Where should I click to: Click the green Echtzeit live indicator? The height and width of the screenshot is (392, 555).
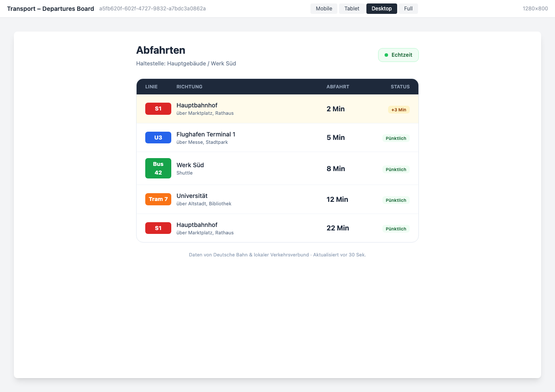tap(398, 55)
